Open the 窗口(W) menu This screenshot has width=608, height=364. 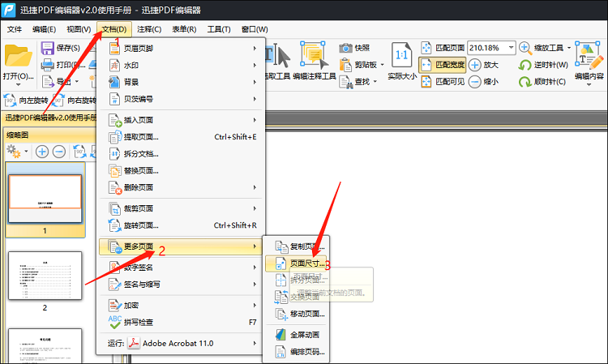[255, 29]
